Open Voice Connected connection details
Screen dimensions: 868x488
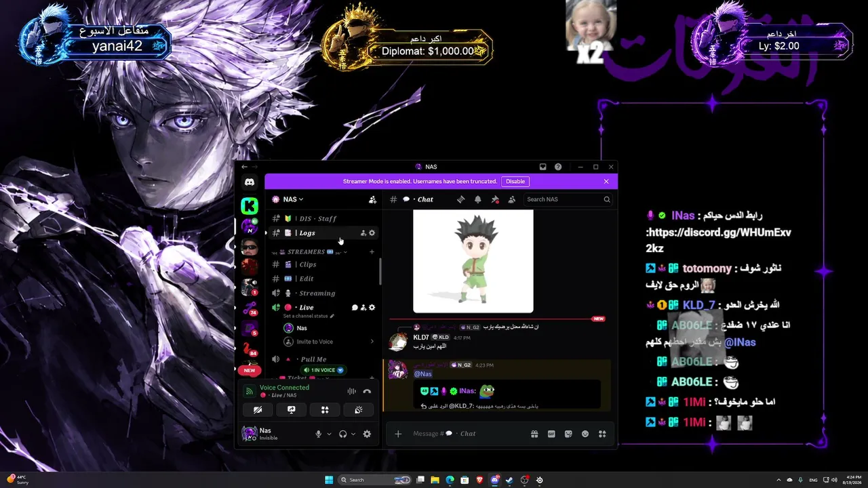[x=284, y=388]
